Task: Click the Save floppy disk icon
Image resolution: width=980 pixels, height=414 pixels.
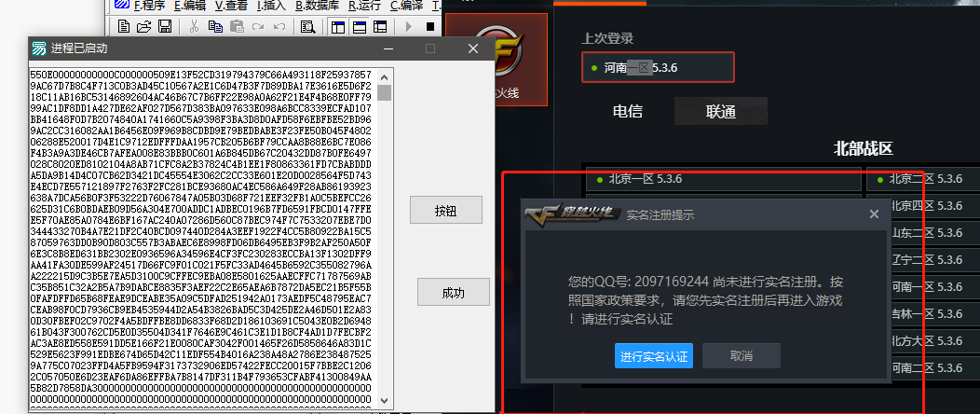Action: click(x=164, y=26)
